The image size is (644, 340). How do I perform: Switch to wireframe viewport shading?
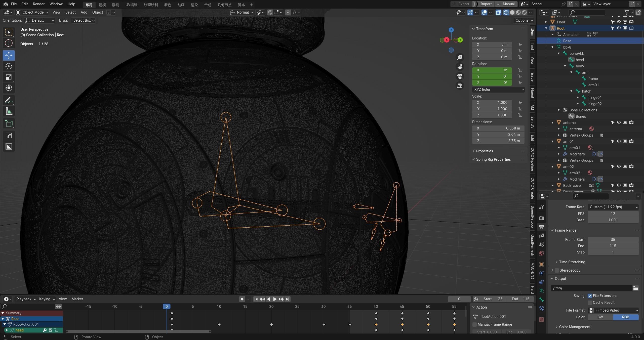(x=506, y=12)
